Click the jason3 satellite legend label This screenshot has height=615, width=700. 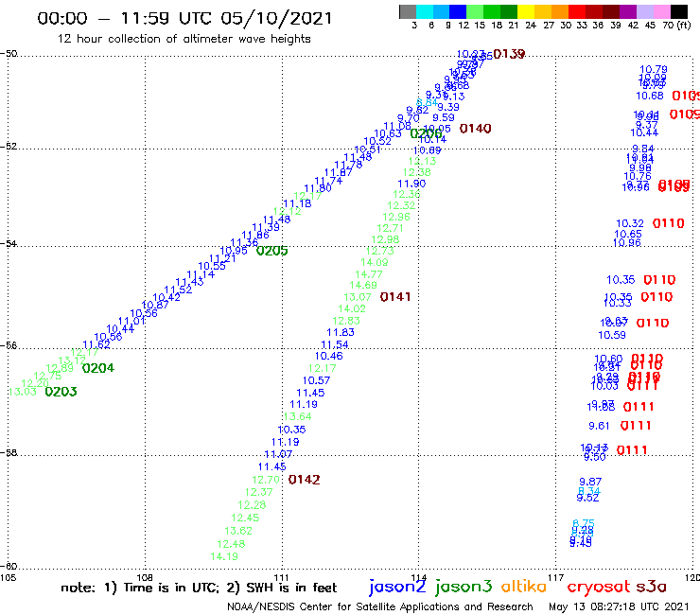(x=464, y=587)
